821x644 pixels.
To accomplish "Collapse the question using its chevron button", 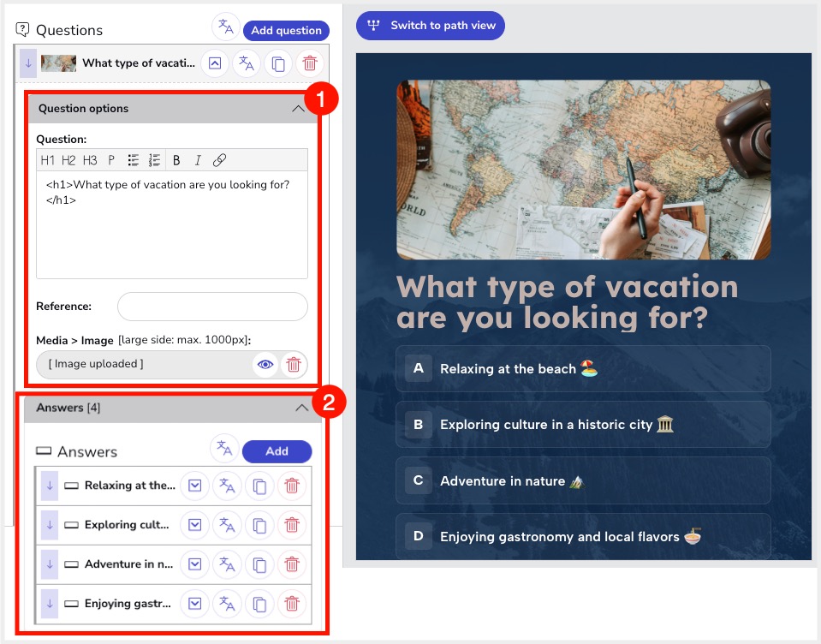I will pos(215,63).
